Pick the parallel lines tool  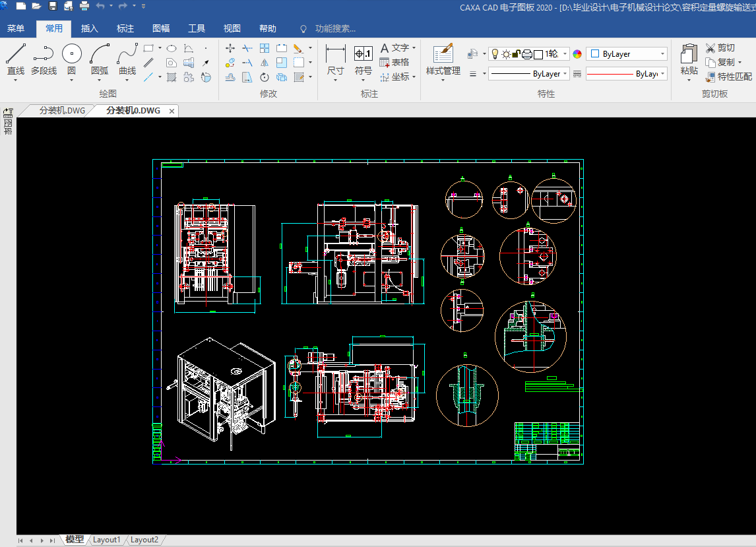[148, 63]
